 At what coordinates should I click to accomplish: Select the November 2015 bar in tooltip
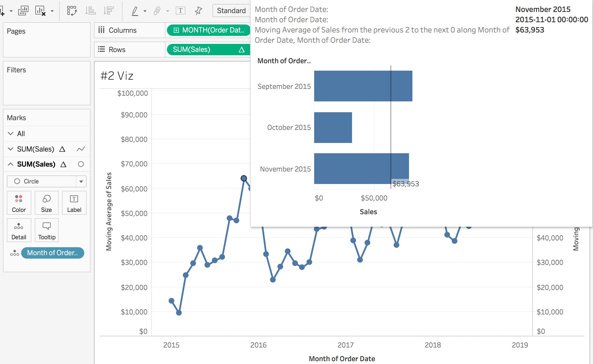(361, 169)
